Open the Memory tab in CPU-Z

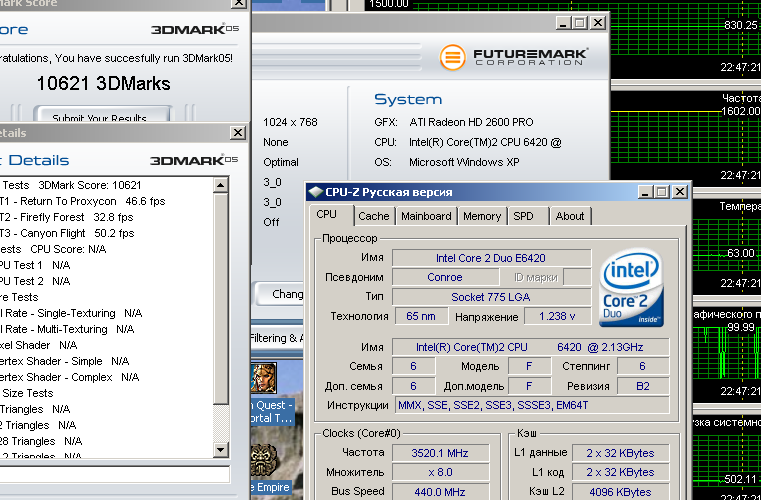pyautogui.click(x=481, y=216)
